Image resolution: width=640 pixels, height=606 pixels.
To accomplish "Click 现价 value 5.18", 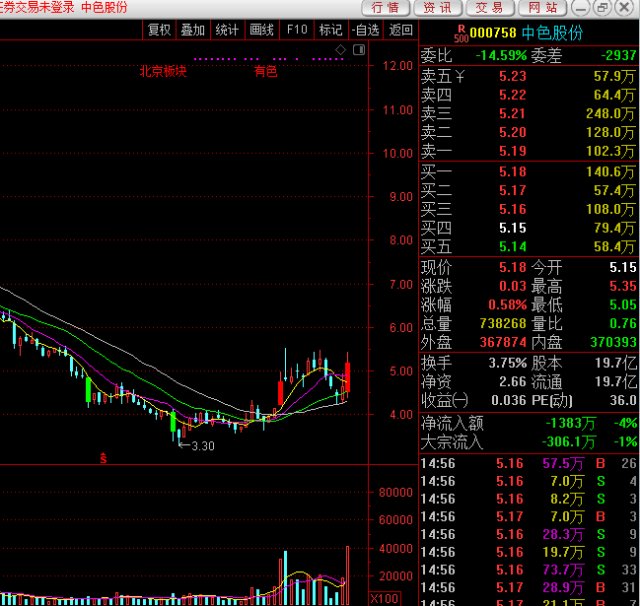I will click(x=513, y=267).
